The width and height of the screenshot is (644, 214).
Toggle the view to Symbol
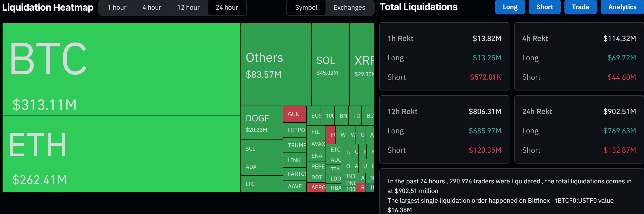pos(305,8)
